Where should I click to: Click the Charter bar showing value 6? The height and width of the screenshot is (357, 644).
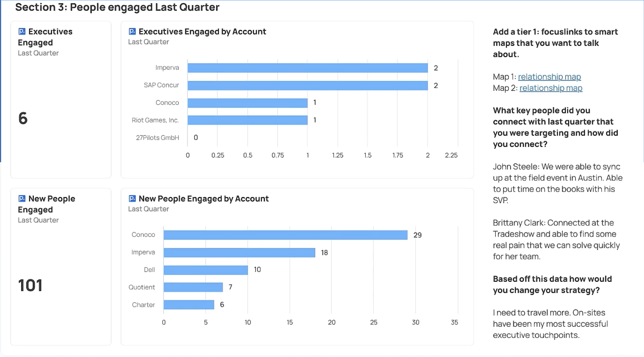[x=188, y=304]
